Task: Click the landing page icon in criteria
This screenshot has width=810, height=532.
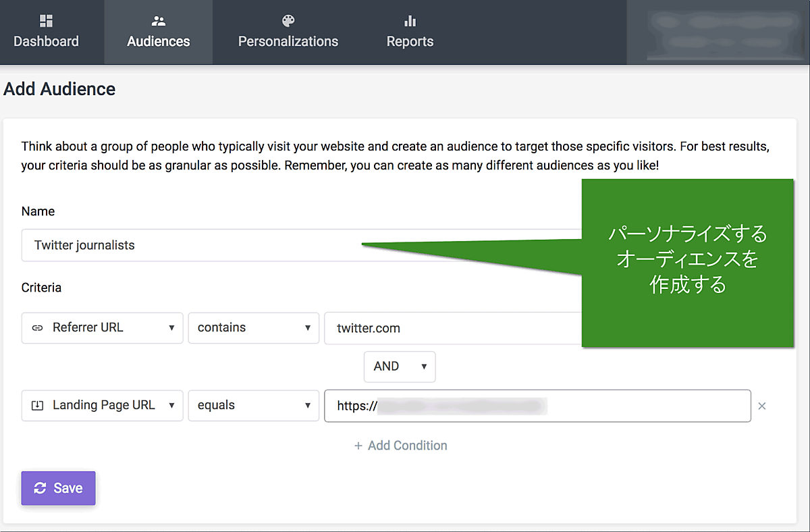Action: [37, 406]
